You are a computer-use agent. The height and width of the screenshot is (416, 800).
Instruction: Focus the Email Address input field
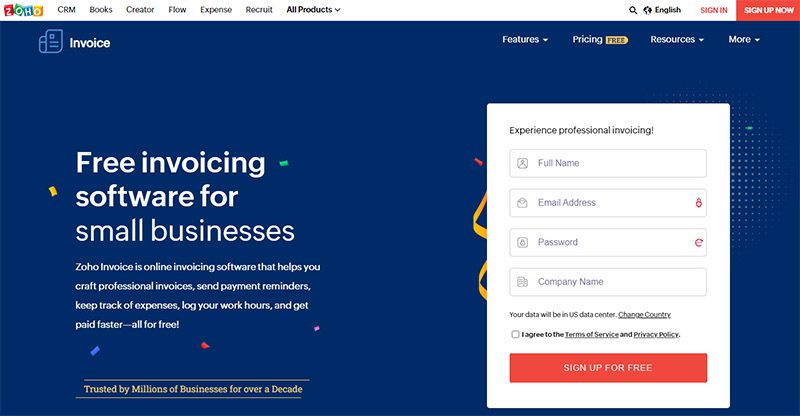608,203
